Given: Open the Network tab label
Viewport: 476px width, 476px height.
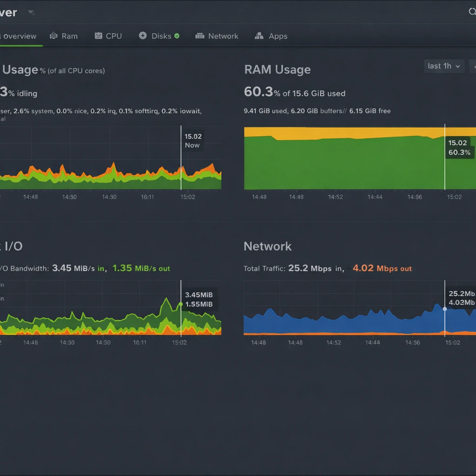Looking at the screenshot, I should (x=223, y=36).
